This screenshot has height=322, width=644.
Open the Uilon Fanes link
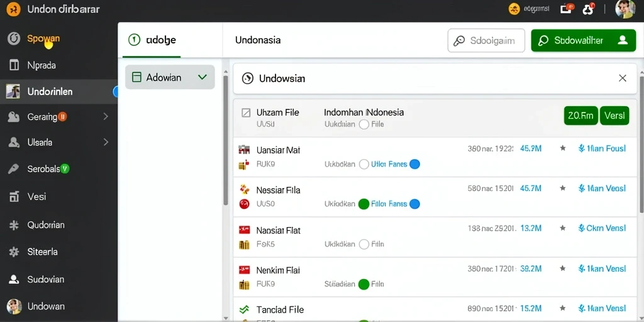389,164
